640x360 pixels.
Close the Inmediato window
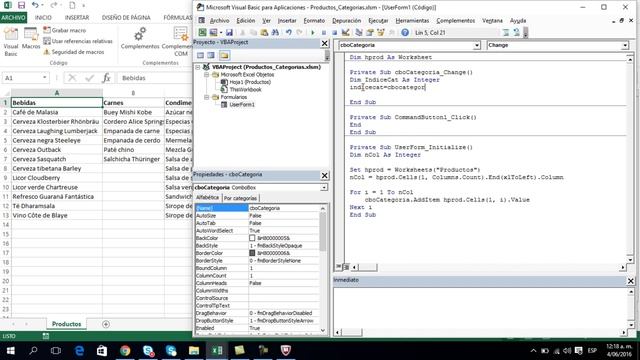[631, 281]
